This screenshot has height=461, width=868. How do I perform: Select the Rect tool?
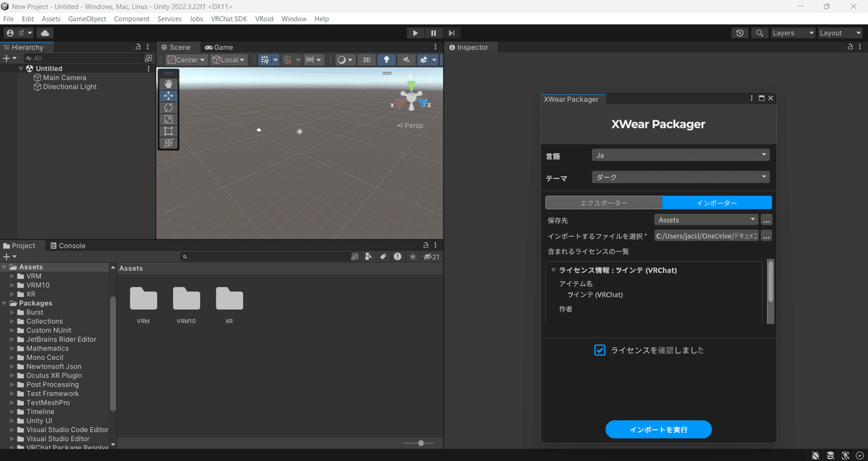[x=169, y=131]
